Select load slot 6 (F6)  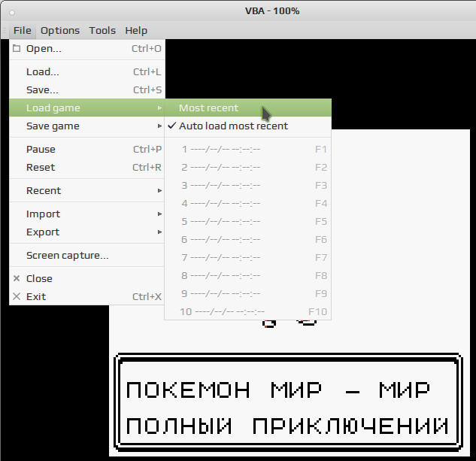point(247,239)
